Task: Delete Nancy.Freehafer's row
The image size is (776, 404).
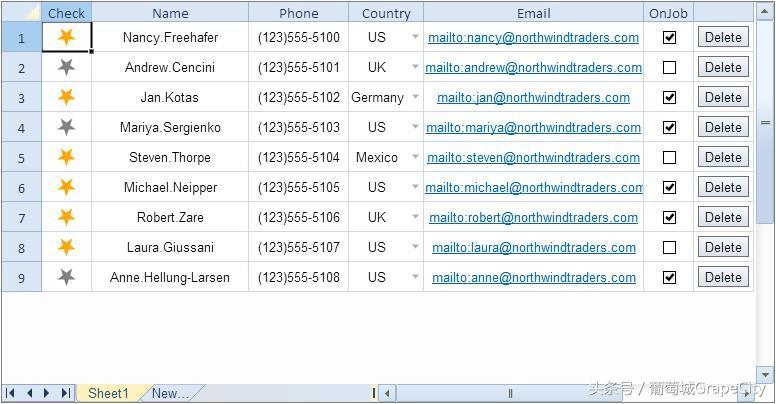Action: (x=723, y=37)
